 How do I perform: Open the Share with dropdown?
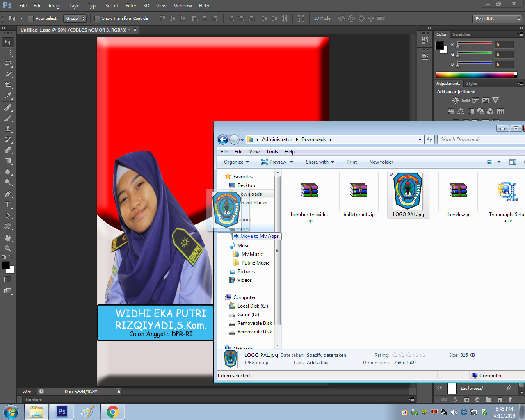click(320, 162)
